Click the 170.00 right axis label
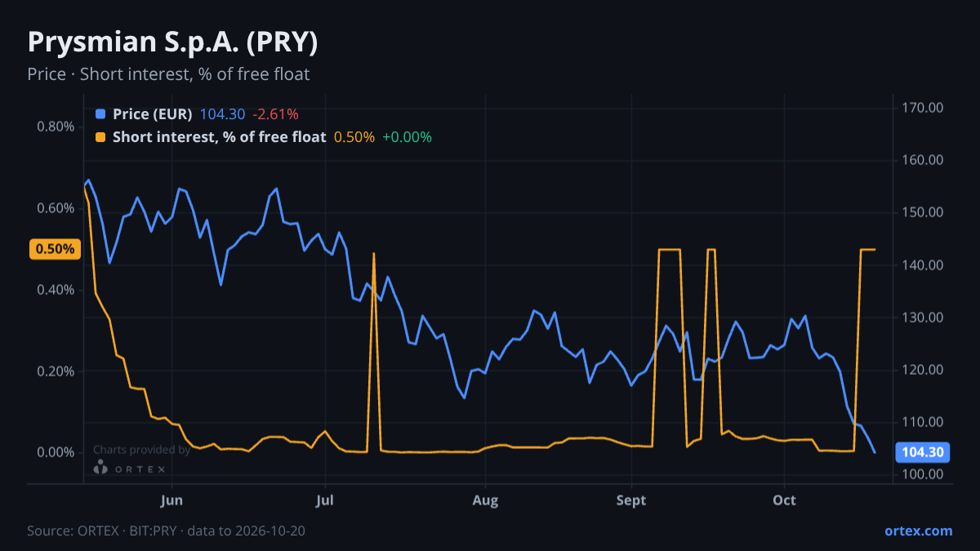This screenshot has height=551, width=980. tap(924, 108)
